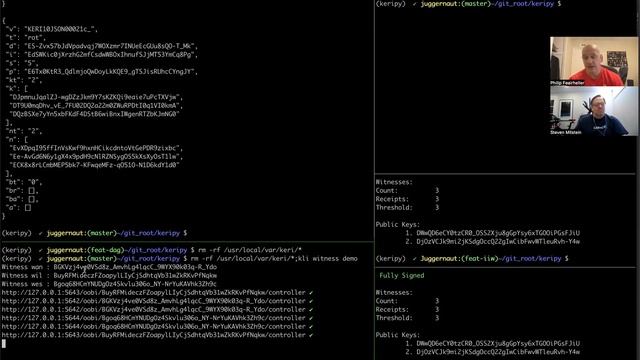This screenshot has height=360, width=640.
Task: Click "Threshold: 3" under Fully Signed
Action: 407,318
